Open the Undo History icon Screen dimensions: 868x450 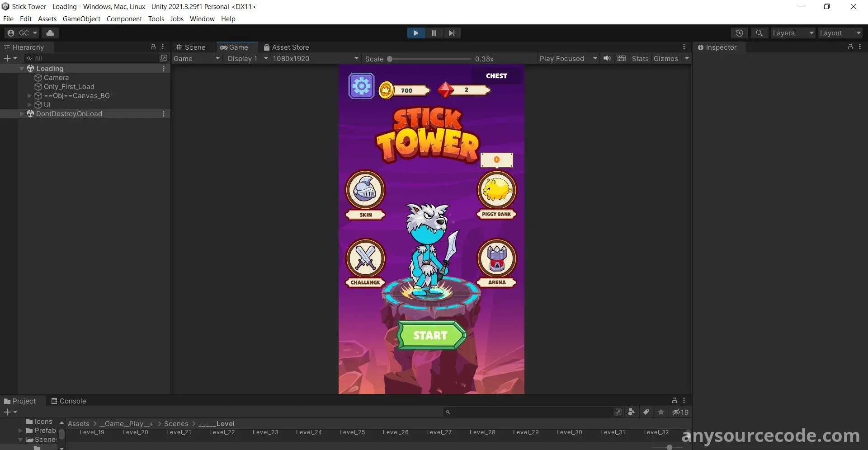click(x=739, y=33)
